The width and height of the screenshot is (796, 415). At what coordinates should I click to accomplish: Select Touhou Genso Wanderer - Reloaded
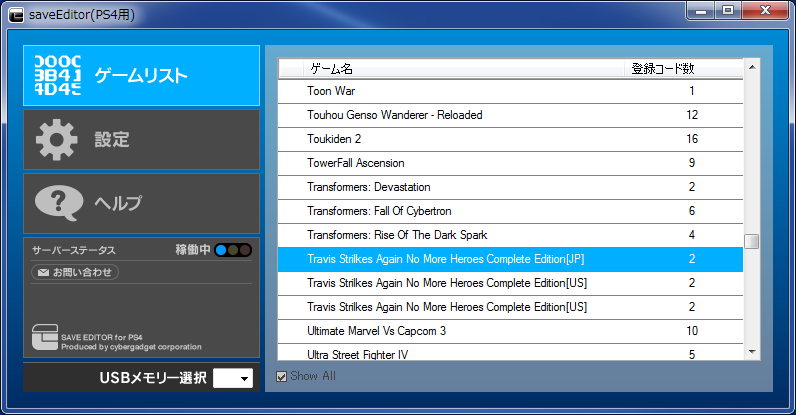(x=510, y=115)
